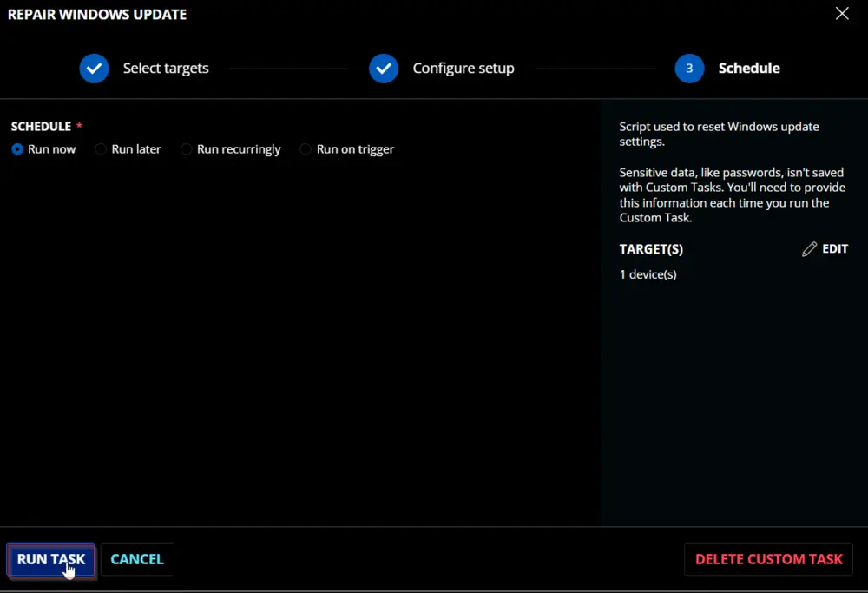Close the Repair Windows Update dialog

842,13
